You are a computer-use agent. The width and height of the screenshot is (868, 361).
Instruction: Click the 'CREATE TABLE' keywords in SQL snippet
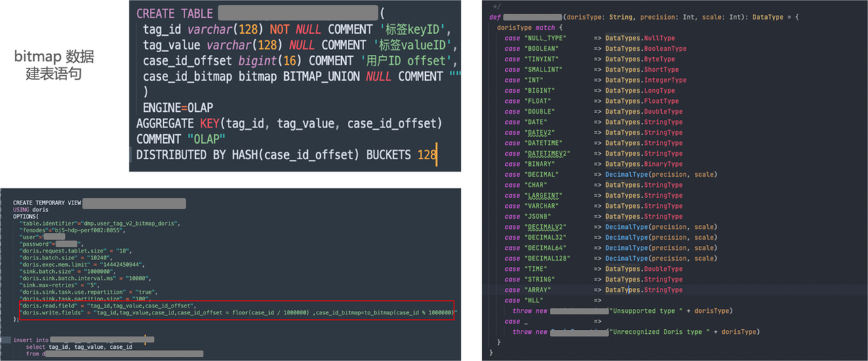175,14
